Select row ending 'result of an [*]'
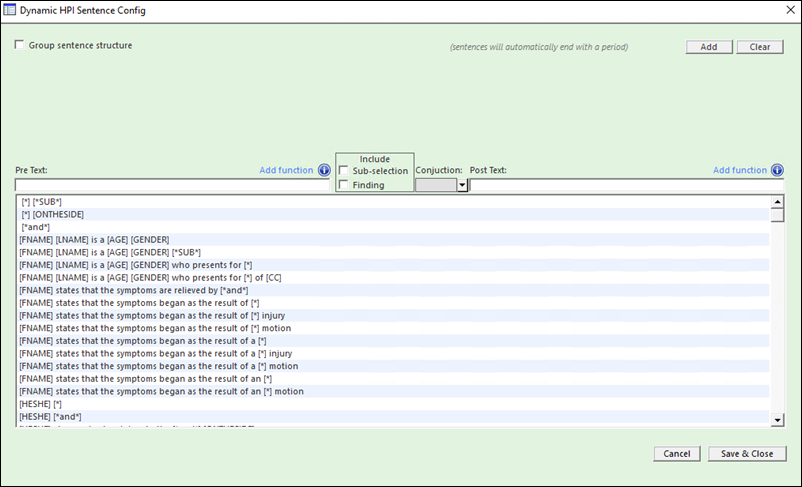802x487 pixels. tap(393, 379)
